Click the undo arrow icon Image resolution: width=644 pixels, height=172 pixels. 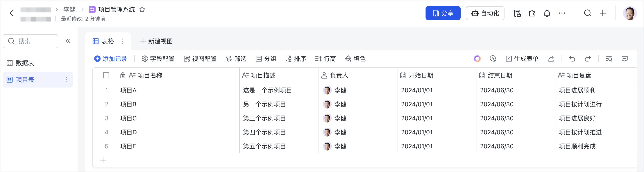click(572, 59)
